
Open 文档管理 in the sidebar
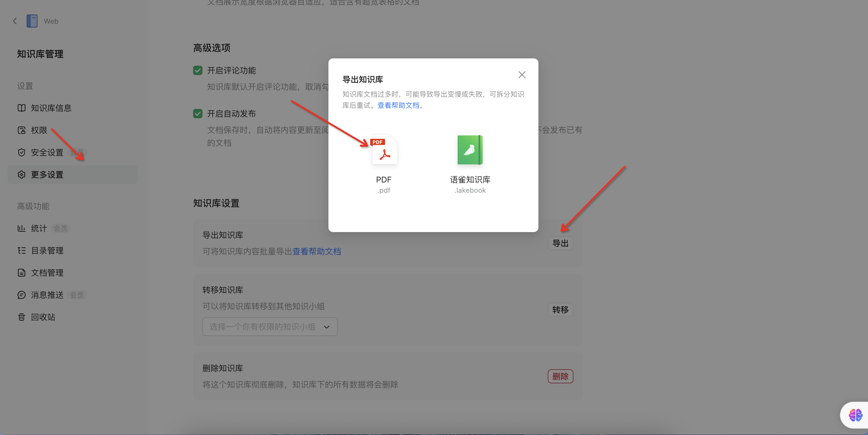pos(47,273)
